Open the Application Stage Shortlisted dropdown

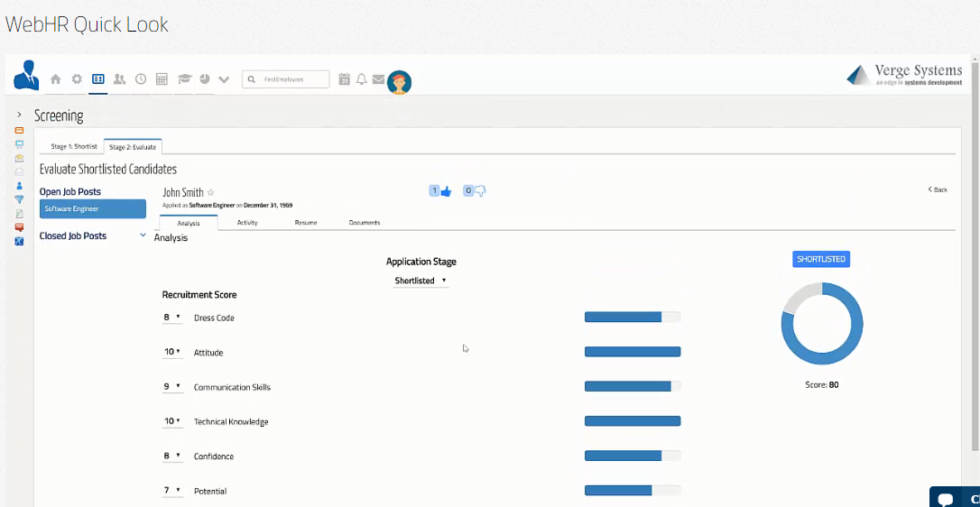421,281
